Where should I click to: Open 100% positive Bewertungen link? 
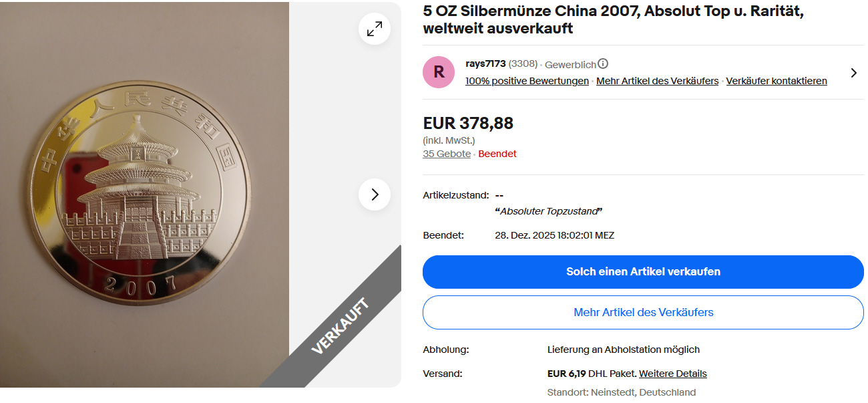527,81
